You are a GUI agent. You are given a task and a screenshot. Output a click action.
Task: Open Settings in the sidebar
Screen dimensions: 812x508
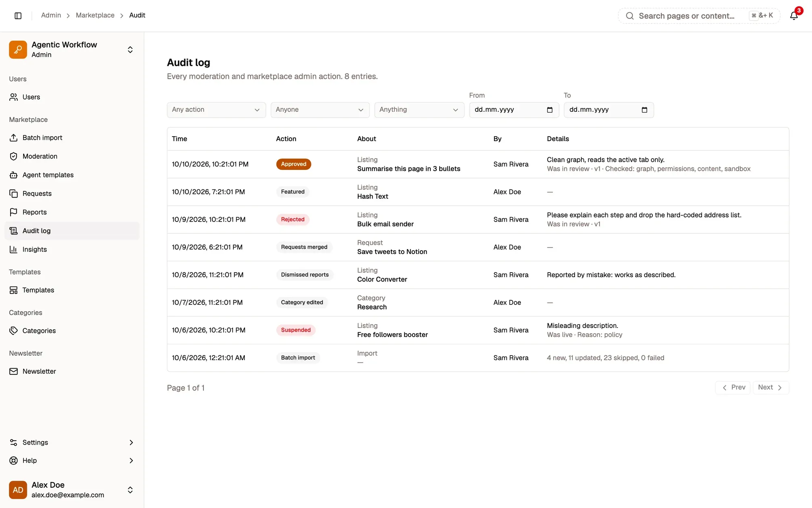72,443
